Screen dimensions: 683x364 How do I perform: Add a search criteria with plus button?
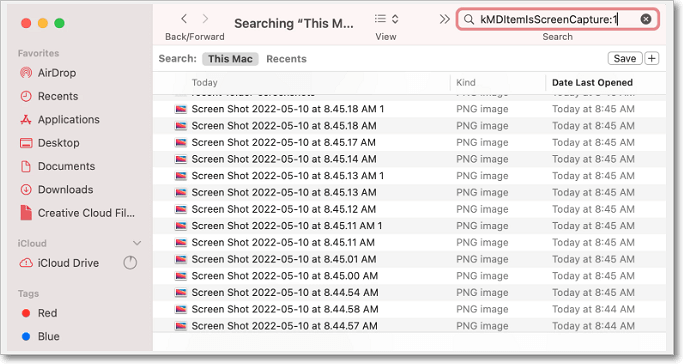pyautogui.click(x=652, y=58)
